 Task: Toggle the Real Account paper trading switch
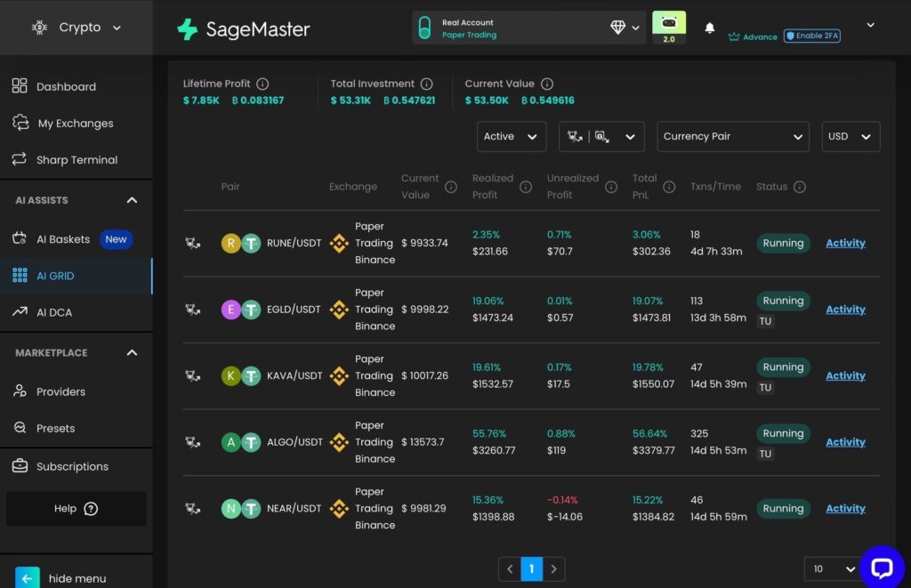click(x=424, y=28)
